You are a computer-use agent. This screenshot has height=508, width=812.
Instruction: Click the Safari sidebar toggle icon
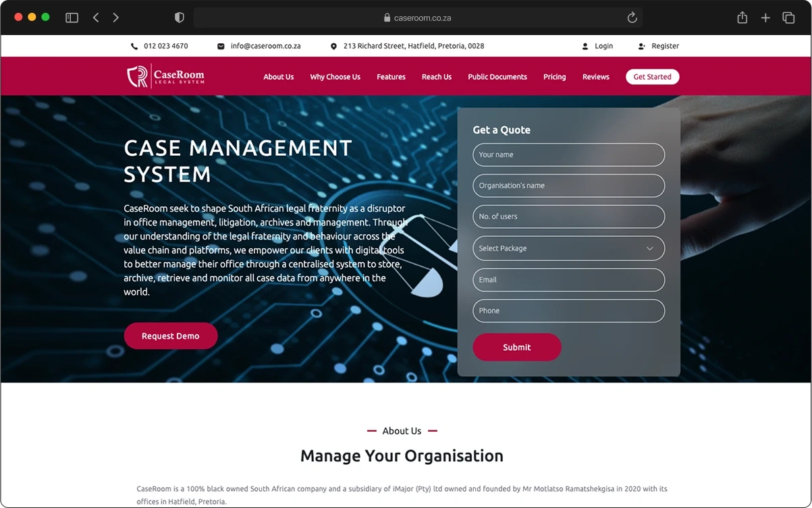(72, 18)
